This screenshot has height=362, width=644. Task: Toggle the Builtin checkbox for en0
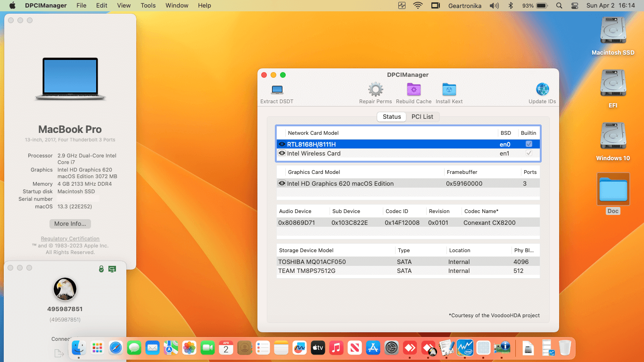click(529, 144)
